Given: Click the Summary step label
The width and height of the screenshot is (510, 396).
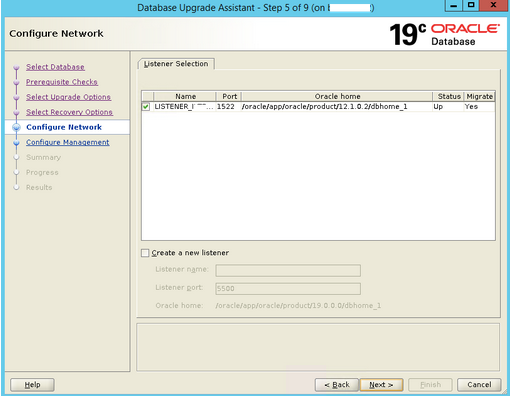Looking at the screenshot, I should tap(43, 157).
